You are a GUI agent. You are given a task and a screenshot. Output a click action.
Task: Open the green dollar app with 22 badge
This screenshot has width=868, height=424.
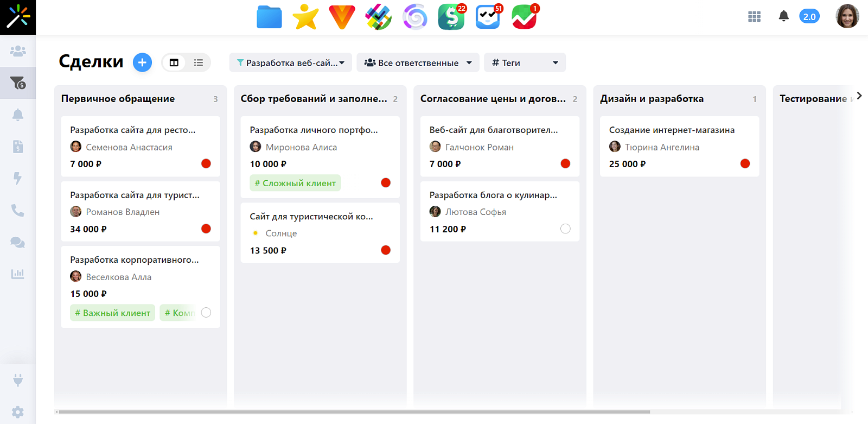coord(452,17)
